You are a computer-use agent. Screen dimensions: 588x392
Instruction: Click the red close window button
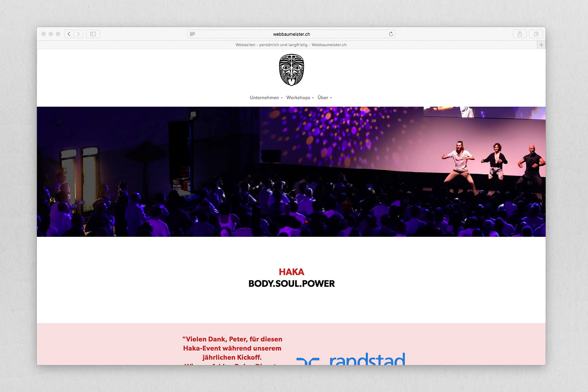tap(44, 34)
